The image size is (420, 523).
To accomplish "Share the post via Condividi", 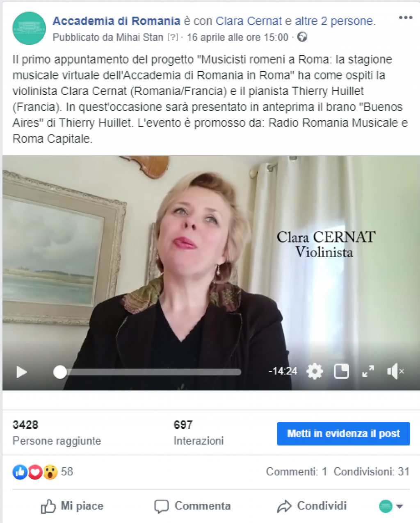I will tap(312, 506).
